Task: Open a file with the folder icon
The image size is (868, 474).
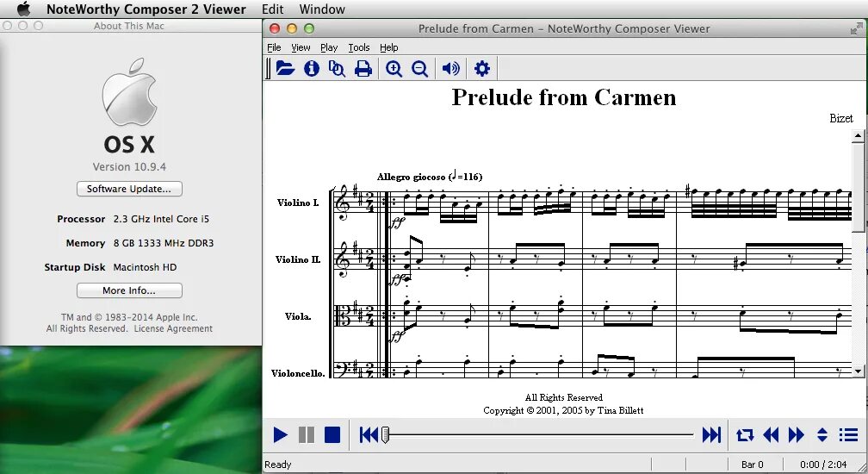Action: tap(285, 68)
